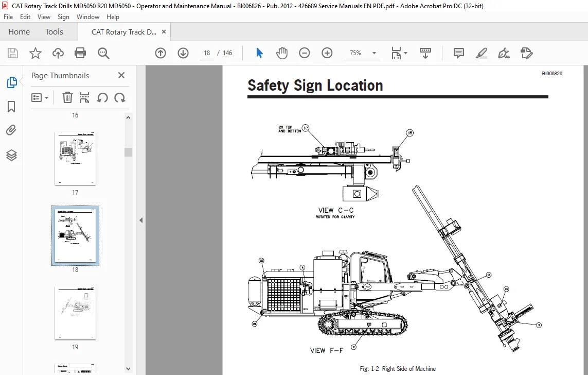Rotate page clockwise

click(x=120, y=97)
